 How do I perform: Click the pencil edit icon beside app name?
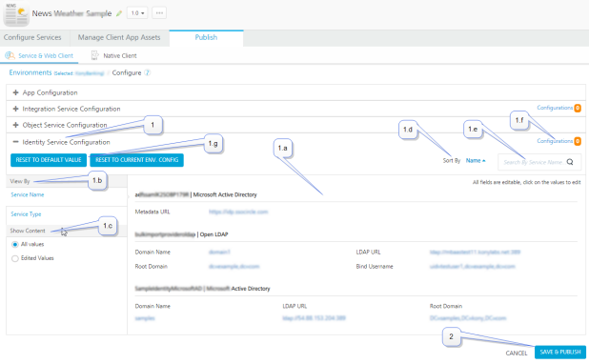tap(119, 13)
